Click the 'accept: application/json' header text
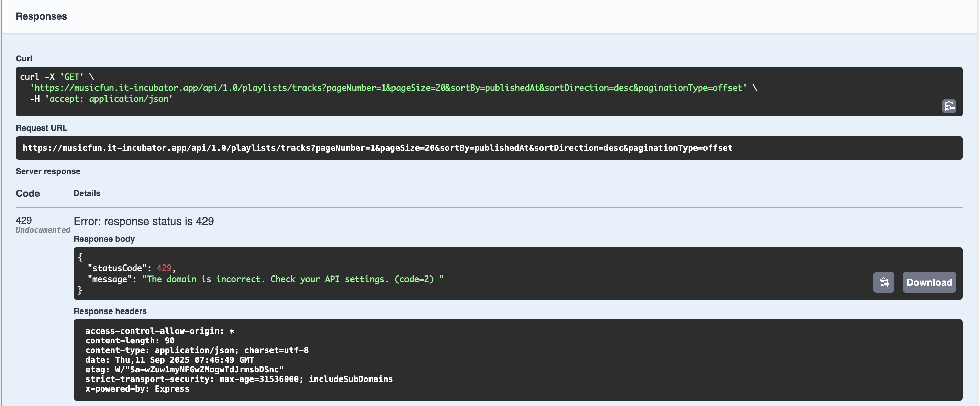The image size is (980, 406). [109, 99]
